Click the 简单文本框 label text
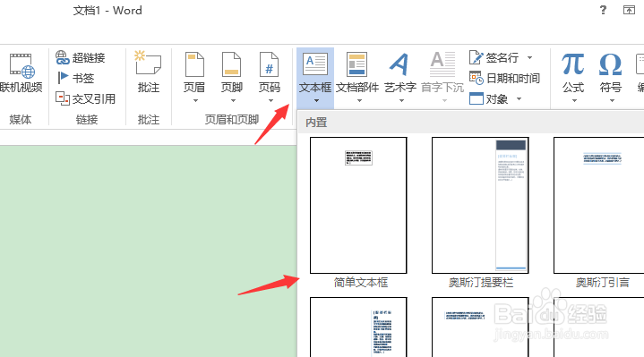This screenshot has height=357, width=644. click(x=361, y=283)
